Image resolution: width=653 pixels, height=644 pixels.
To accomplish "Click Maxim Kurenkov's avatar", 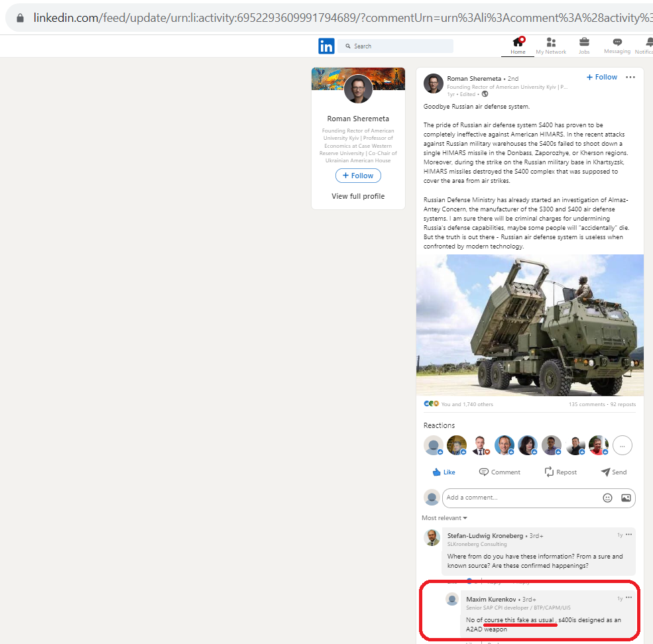I will pyautogui.click(x=452, y=600).
